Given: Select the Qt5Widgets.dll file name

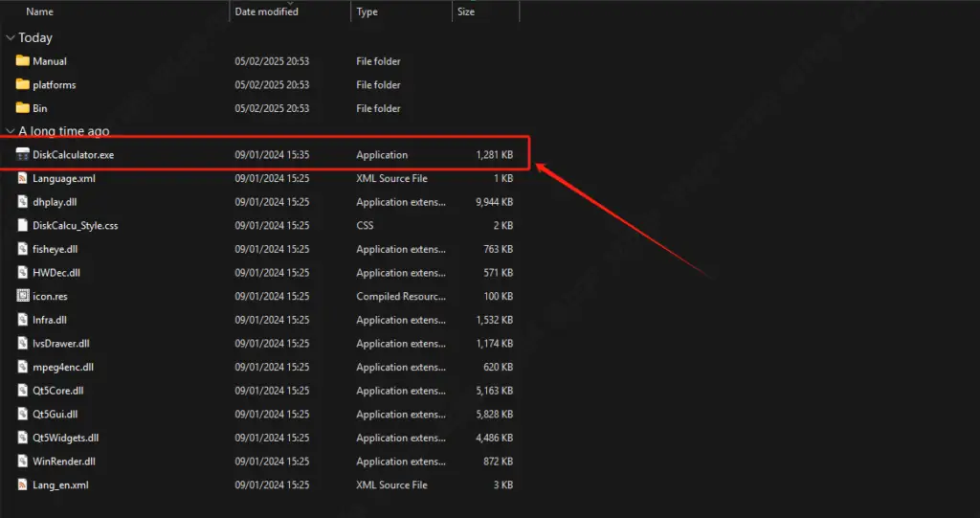Looking at the screenshot, I should click(66, 438).
